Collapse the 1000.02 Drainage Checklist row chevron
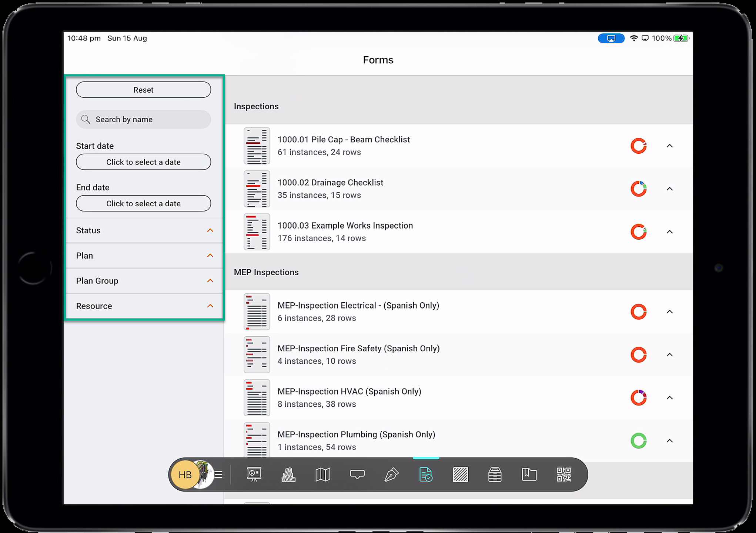This screenshot has height=533, width=756. coord(669,189)
